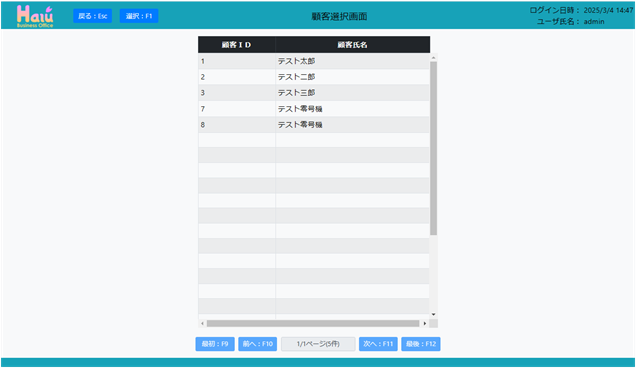Click customer ID cell 8

[237, 125]
